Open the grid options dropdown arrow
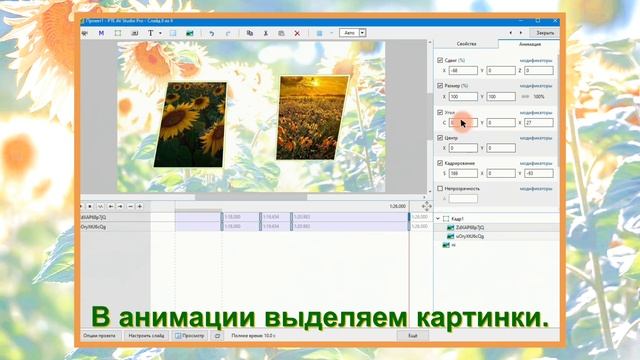640x360 pixels. [x=331, y=33]
